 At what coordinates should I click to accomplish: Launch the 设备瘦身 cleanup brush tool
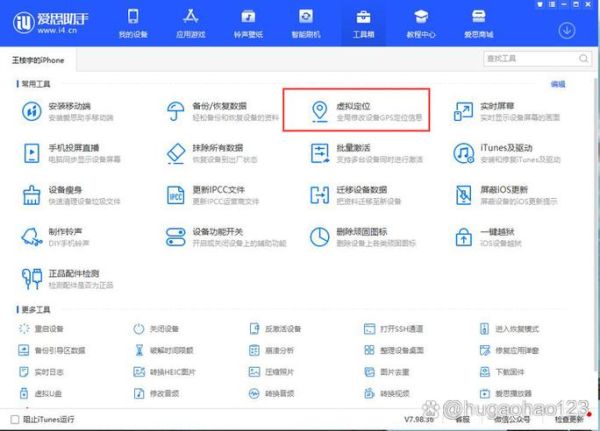(71, 195)
